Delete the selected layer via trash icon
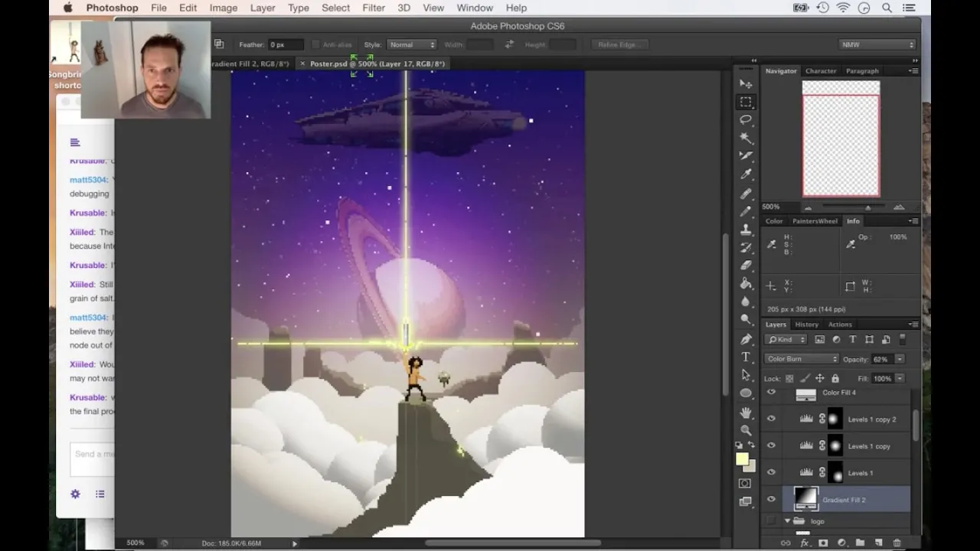980x551 pixels. 897,543
